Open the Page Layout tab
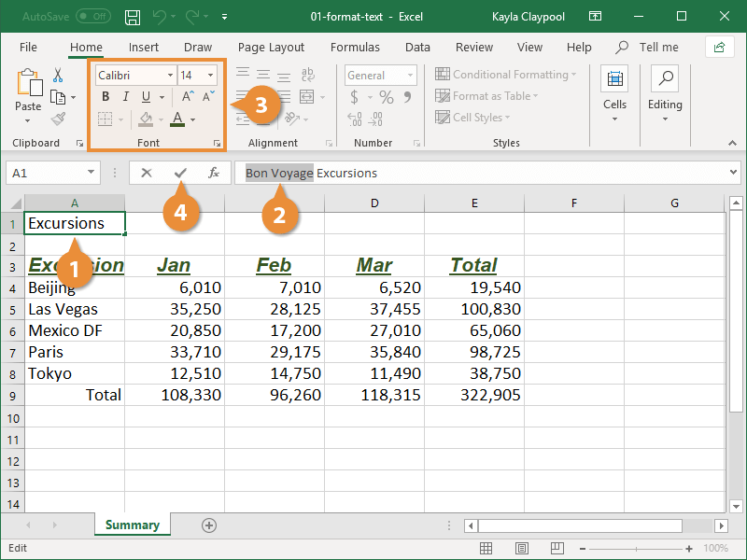This screenshot has height=560, width=747. click(271, 47)
